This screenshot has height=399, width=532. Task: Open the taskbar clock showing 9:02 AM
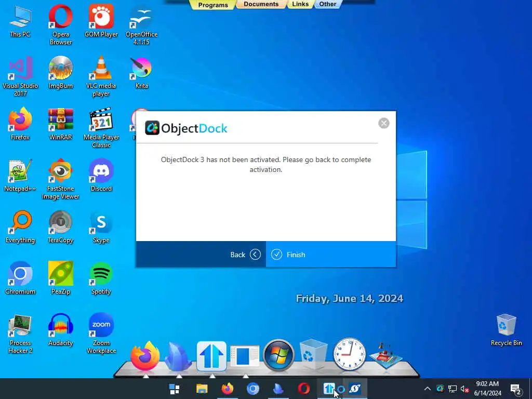pos(487,389)
